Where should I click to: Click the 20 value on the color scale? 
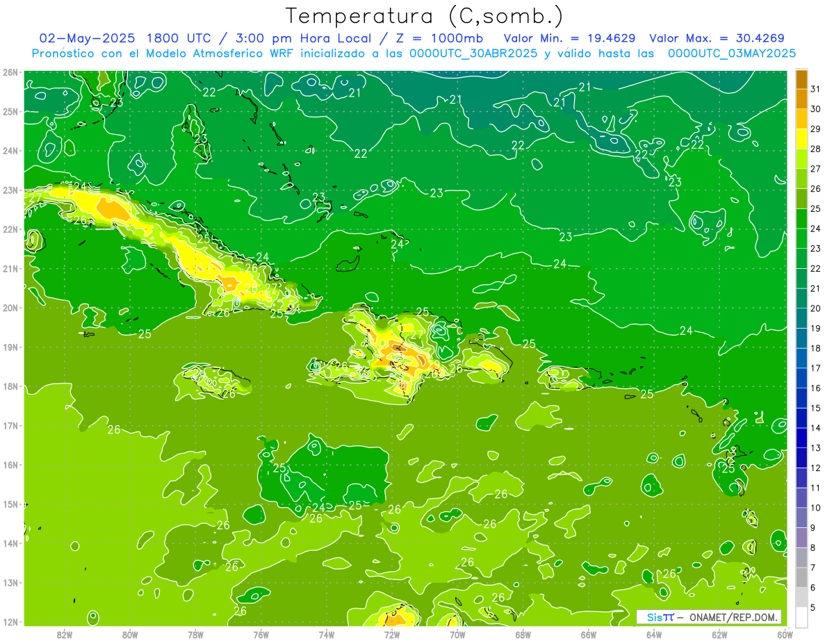[x=816, y=308]
